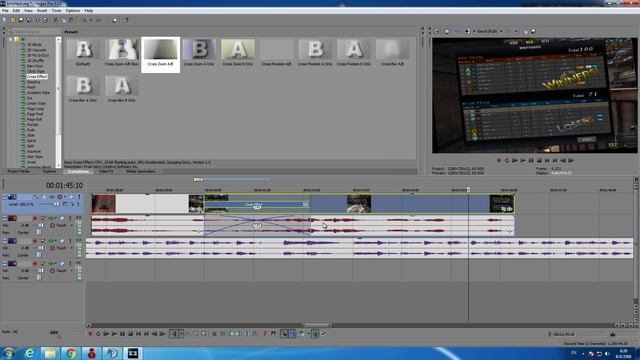
Task: Click the Undo icon in main toolbar
Action: click(83, 20)
